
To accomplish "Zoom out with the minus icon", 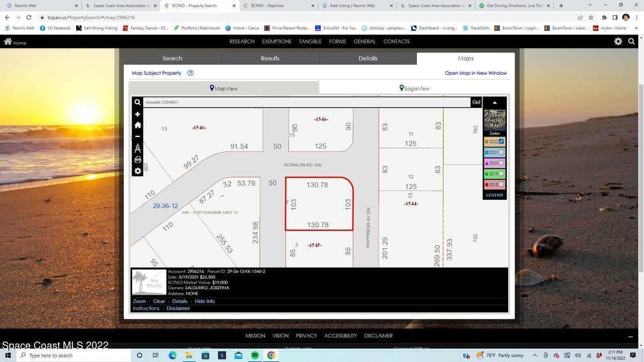I will pyautogui.click(x=137, y=136).
